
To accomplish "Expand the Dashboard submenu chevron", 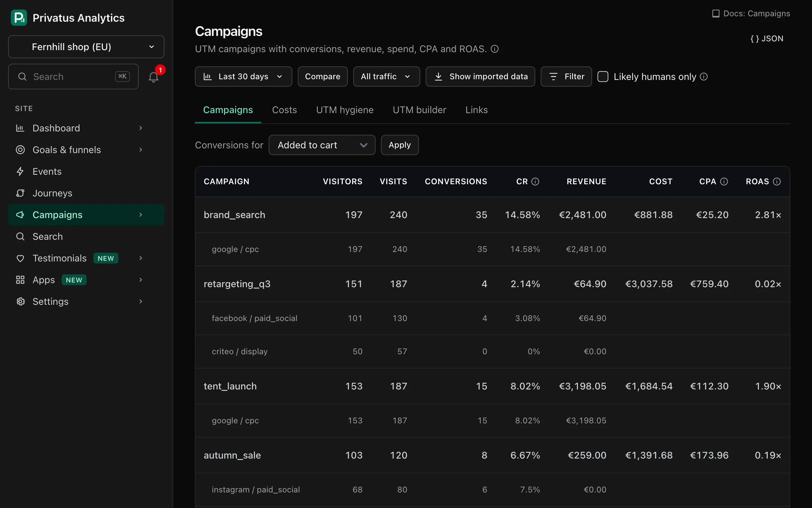I will (x=141, y=128).
